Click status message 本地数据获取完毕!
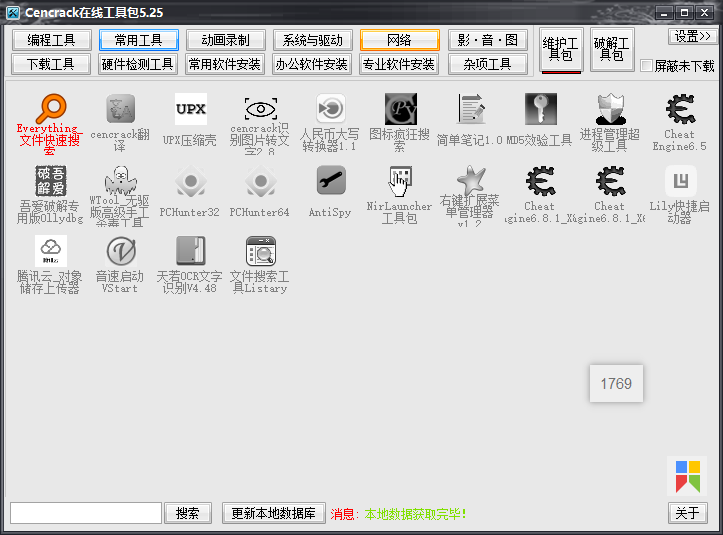The width and height of the screenshot is (723, 535). (415, 514)
